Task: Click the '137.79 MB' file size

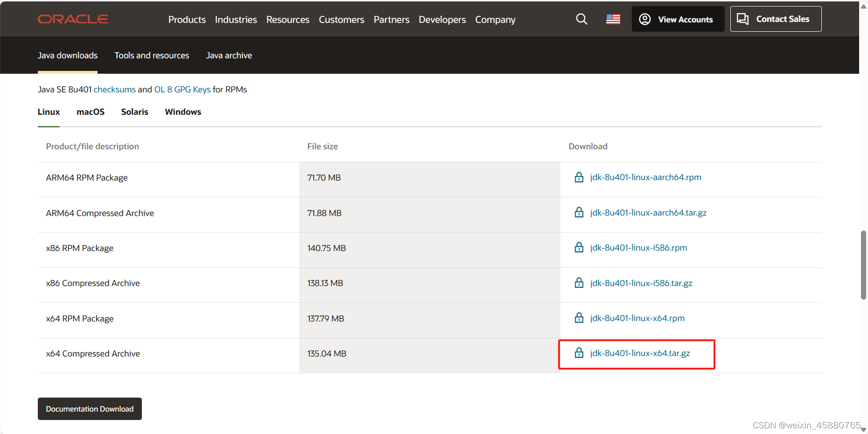Action: (326, 319)
